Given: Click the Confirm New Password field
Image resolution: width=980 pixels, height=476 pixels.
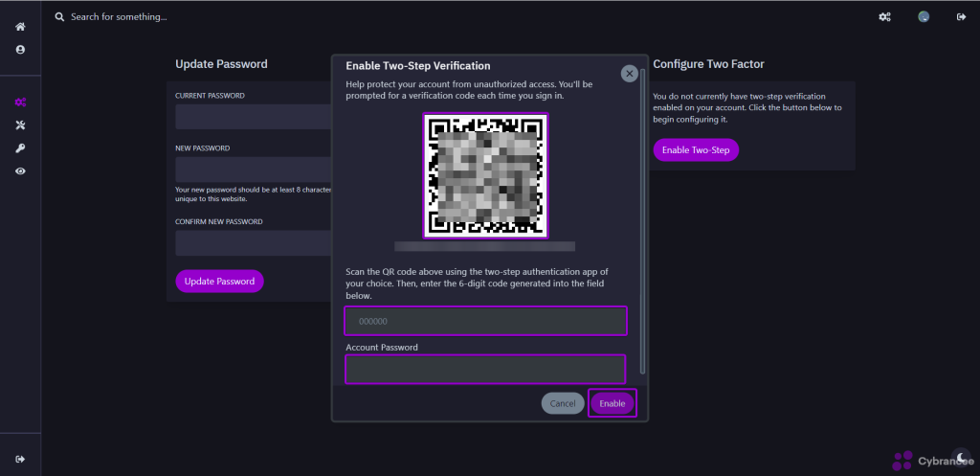Looking at the screenshot, I should (253, 242).
